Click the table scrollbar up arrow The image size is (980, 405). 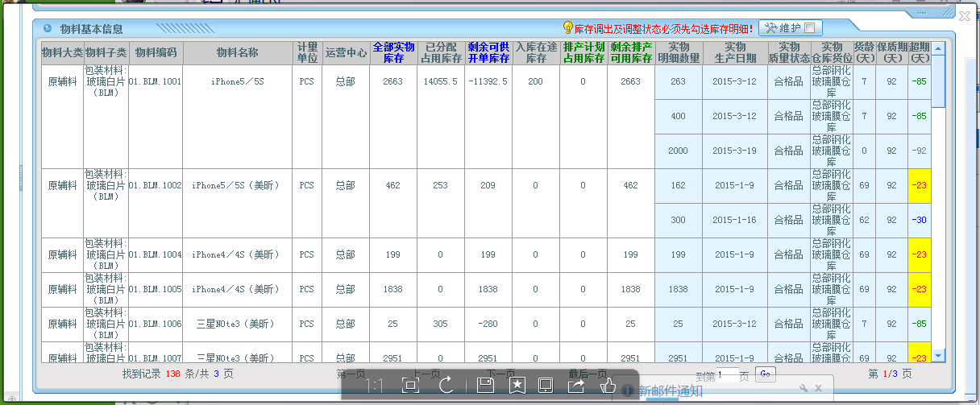point(938,49)
